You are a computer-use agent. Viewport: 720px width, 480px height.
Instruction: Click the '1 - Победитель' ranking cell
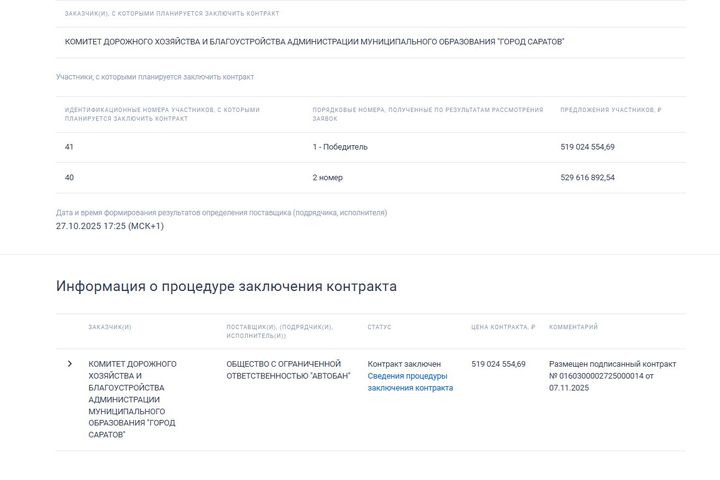click(x=340, y=147)
